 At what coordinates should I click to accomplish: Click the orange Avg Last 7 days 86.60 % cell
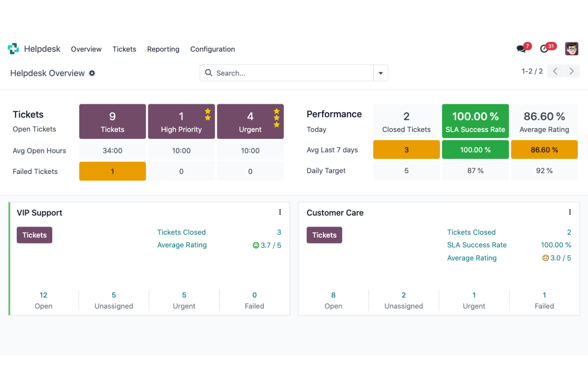click(544, 150)
